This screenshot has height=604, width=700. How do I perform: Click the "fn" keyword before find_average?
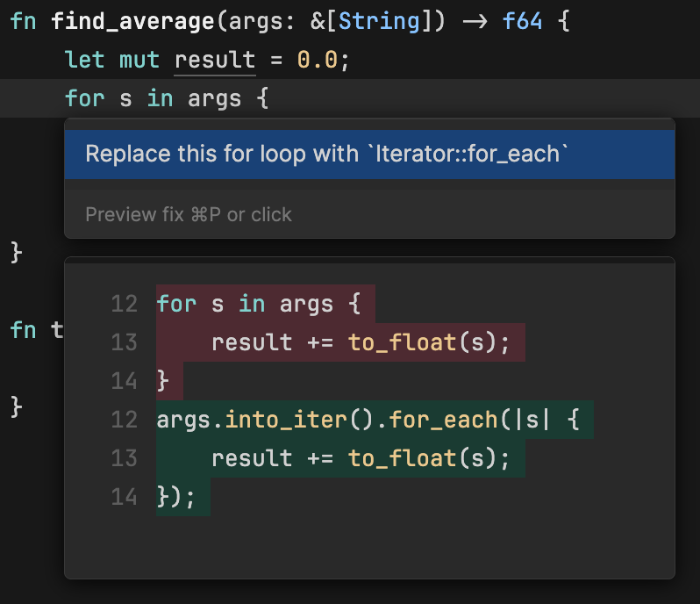point(24,21)
